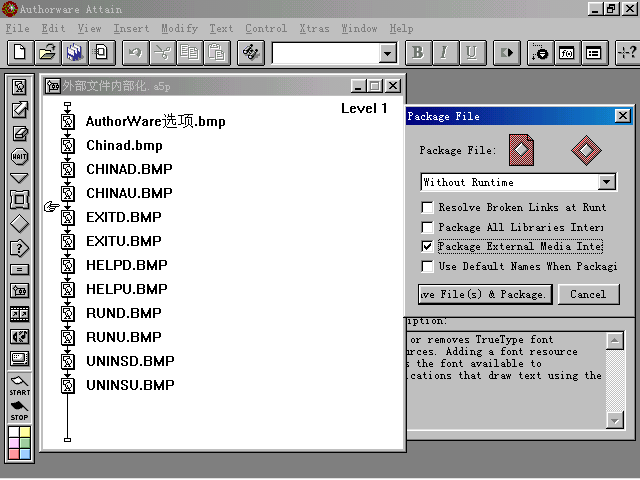Select the Decision diamond icon in palette
The width and height of the screenshot is (640, 480).
tap(19, 224)
